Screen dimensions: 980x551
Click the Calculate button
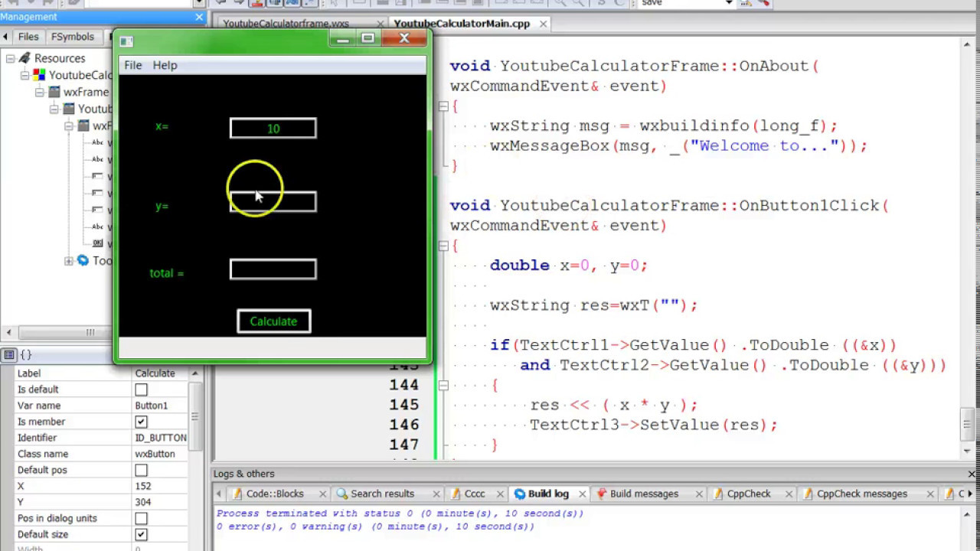pos(274,321)
